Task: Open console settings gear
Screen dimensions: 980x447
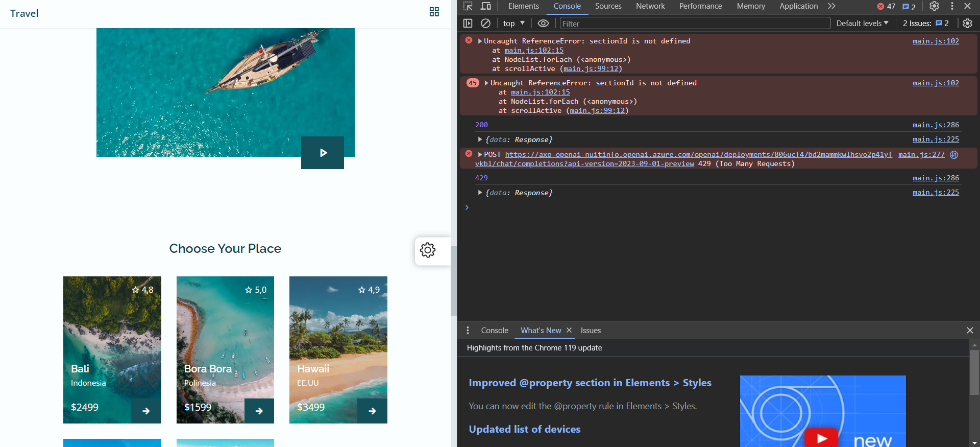Action: pos(968,23)
